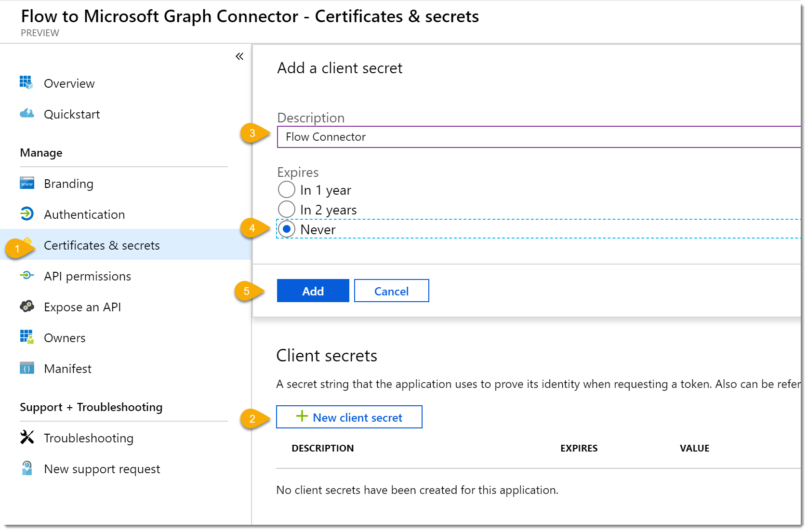Click the EXPIRES column header
808x532 pixels.
(579, 448)
